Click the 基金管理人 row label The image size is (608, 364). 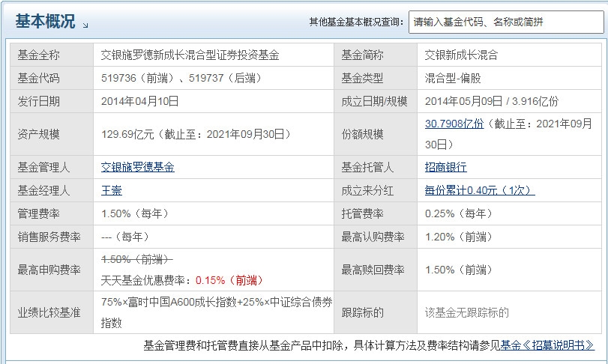pos(43,167)
